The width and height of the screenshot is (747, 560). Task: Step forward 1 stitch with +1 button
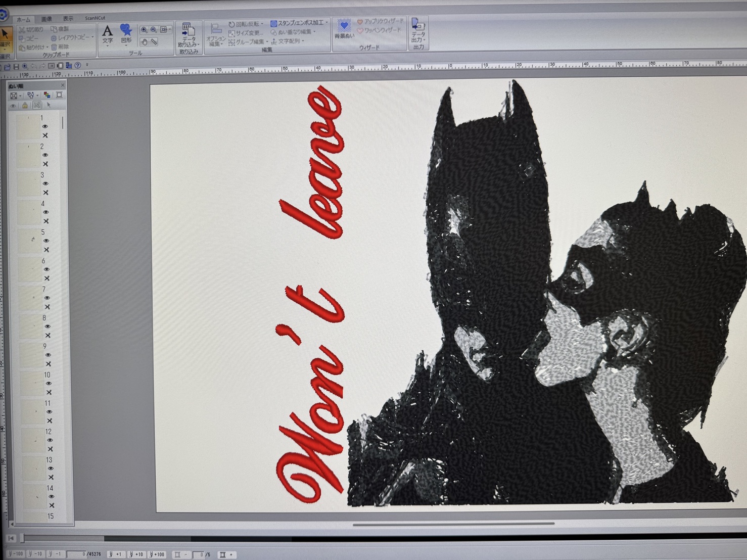116,554
